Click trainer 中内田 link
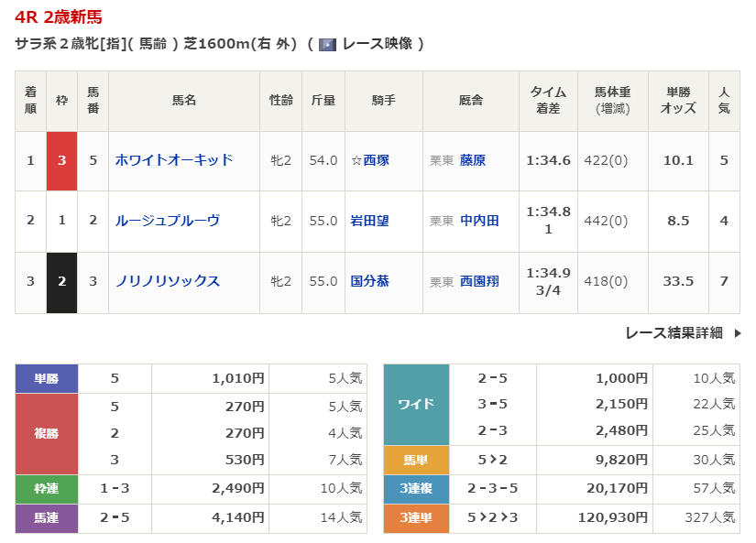756x543 pixels. click(479, 221)
